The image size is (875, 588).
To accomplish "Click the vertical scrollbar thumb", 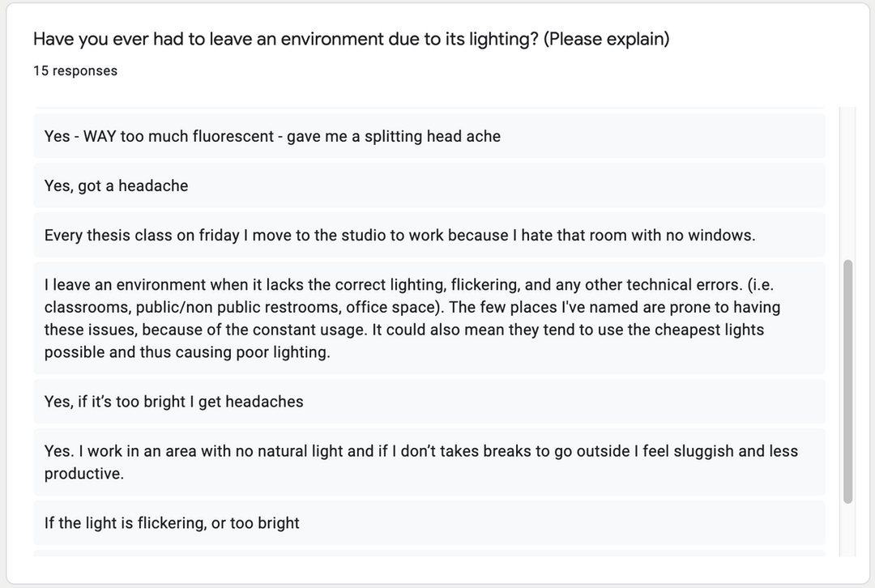I will pyautogui.click(x=847, y=381).
